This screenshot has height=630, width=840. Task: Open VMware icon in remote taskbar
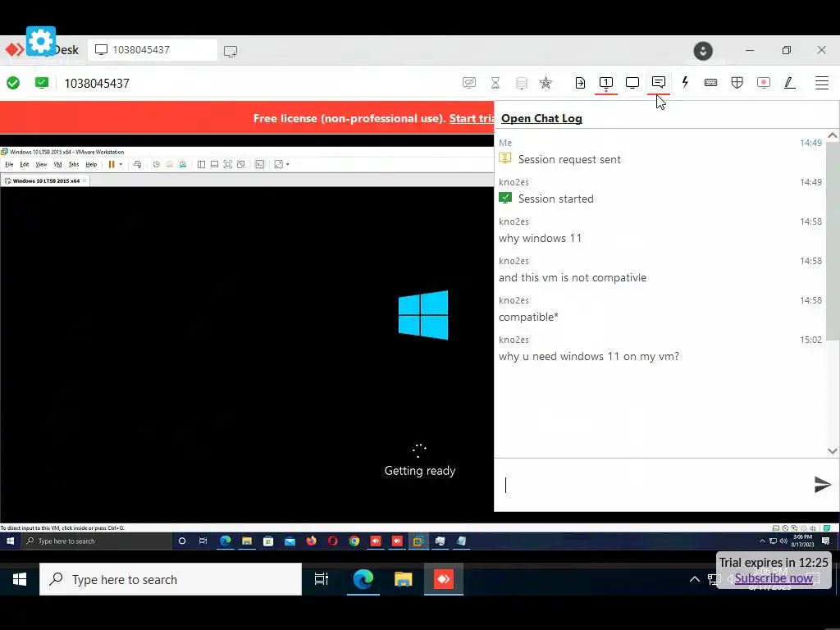(x=418, y=541)
